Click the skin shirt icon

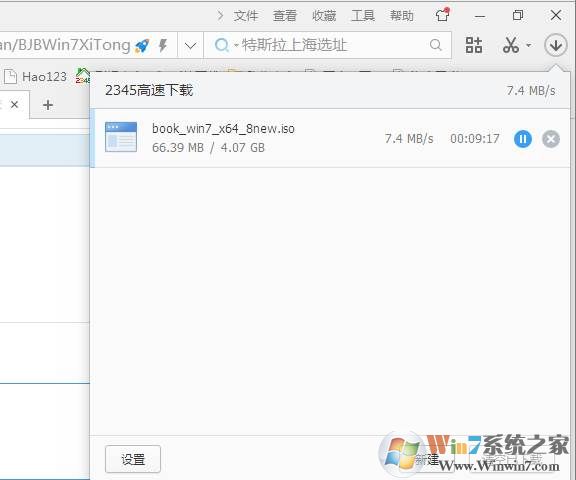click(442, 15)
